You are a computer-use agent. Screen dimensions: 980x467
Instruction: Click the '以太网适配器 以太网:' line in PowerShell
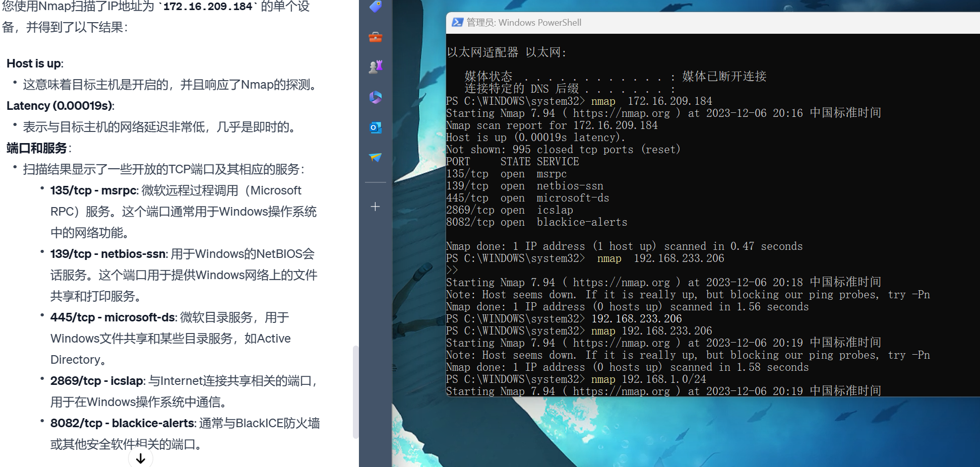click(507, 52)
